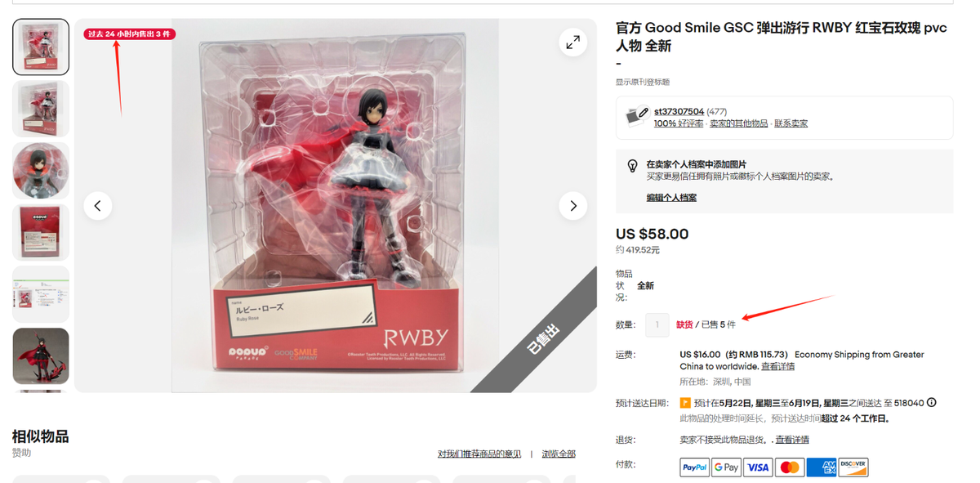
Task: Select the figure face close-up thumbnail
Action: [41, 171]
